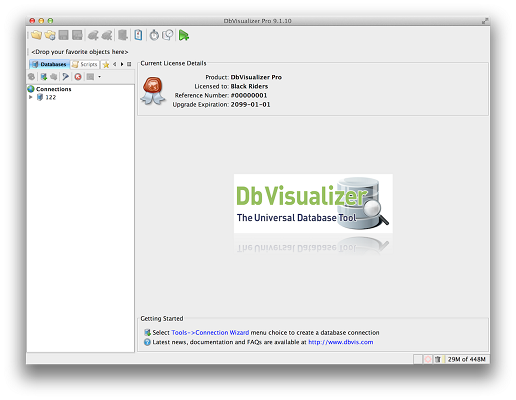Viewport: 516px width, 400px height.
Task: Click the second greyed-out Save As disk icon
Action: coord(77,35)
